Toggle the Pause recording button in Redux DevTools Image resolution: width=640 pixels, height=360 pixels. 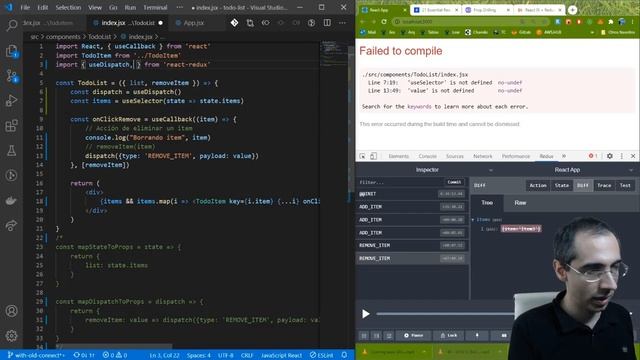point(413,335)
